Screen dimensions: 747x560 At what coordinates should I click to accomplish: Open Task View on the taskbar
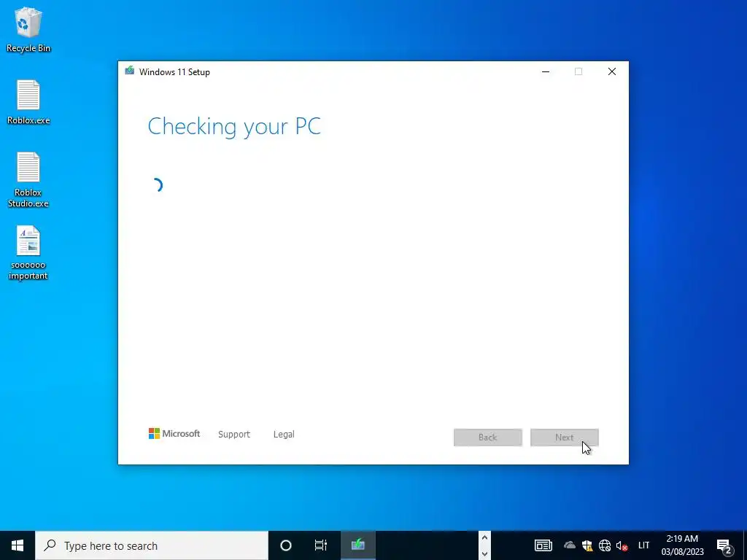pyautogui.click(x=321, y=545)
